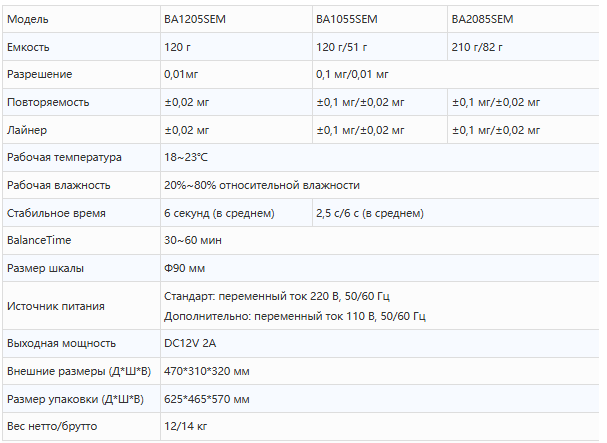Click the Разрешение row label
The image size is (607, 443).
pyautogui.click(x=39, y=74)
